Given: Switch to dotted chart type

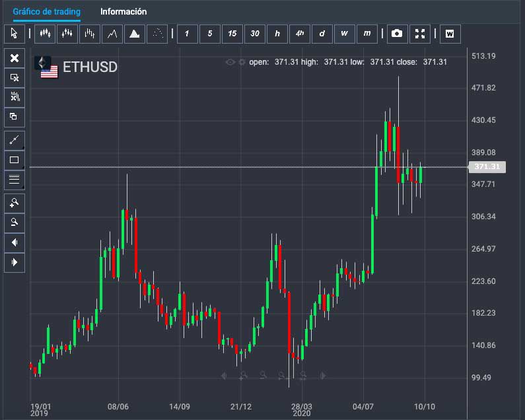Looking at the screenshot, I should (x=157, y=34).
